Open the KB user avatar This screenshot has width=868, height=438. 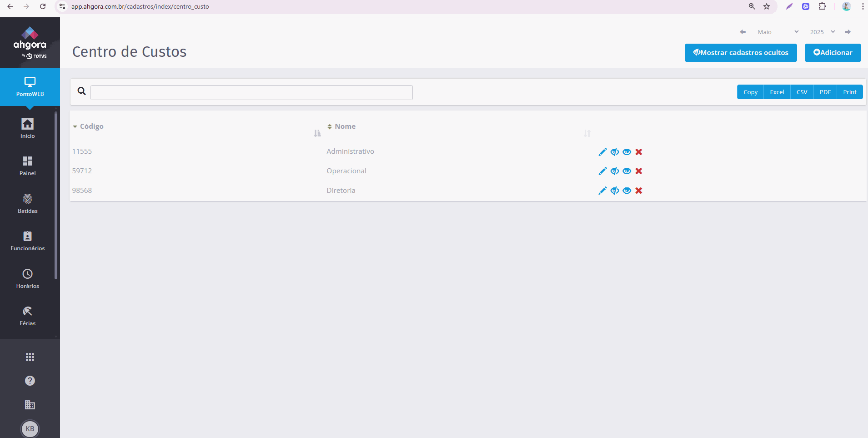pyautogui.click(x=30, y=428)
